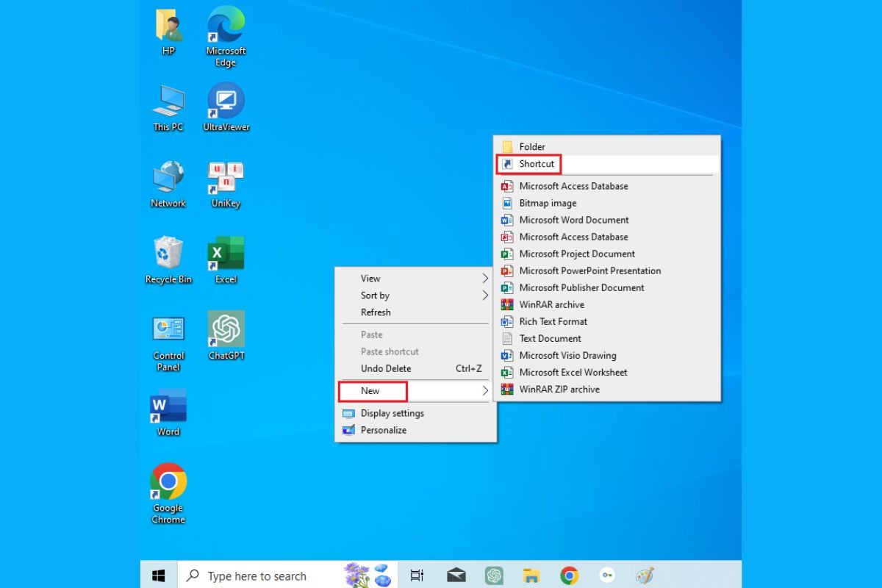
Task: Select the UniKey desktop shortcut
Action: point(226,185)
